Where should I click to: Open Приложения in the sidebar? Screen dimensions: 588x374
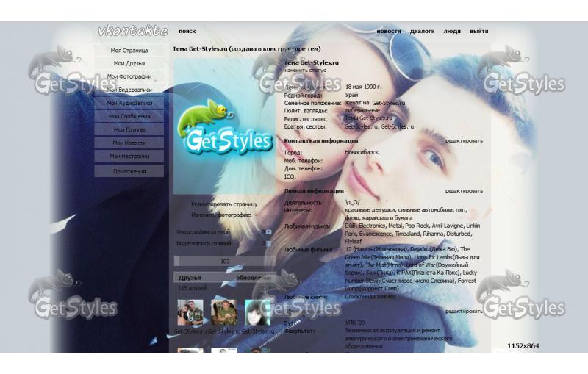click(x=129, y=171)
